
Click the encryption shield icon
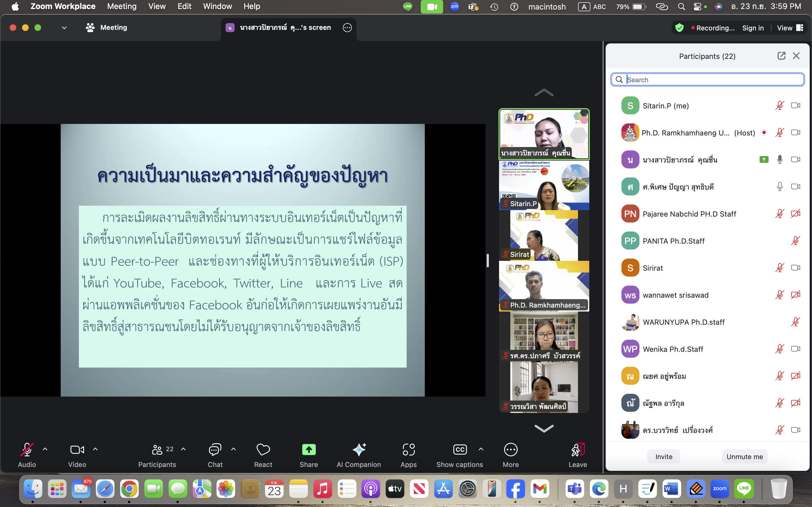679,28
